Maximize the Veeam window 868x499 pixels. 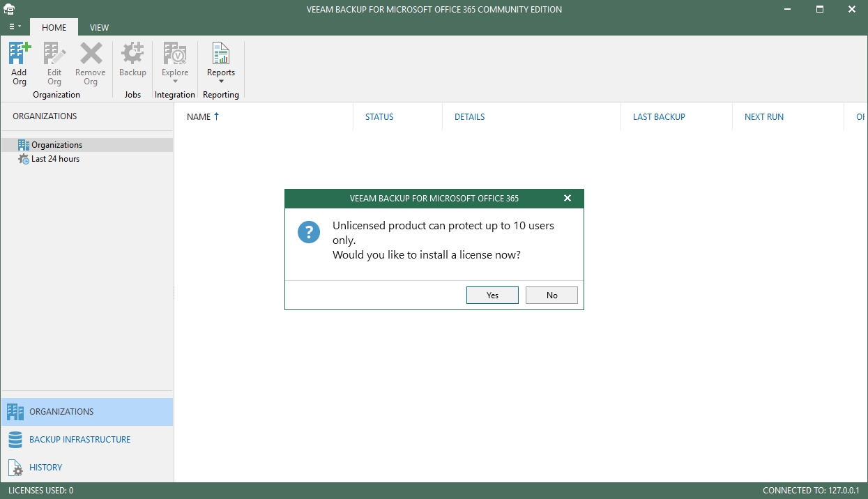coord(820,9)
